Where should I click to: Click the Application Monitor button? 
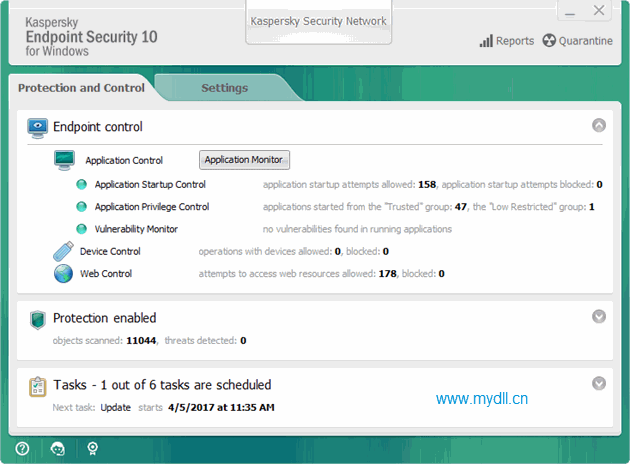(x=244, y=160)
